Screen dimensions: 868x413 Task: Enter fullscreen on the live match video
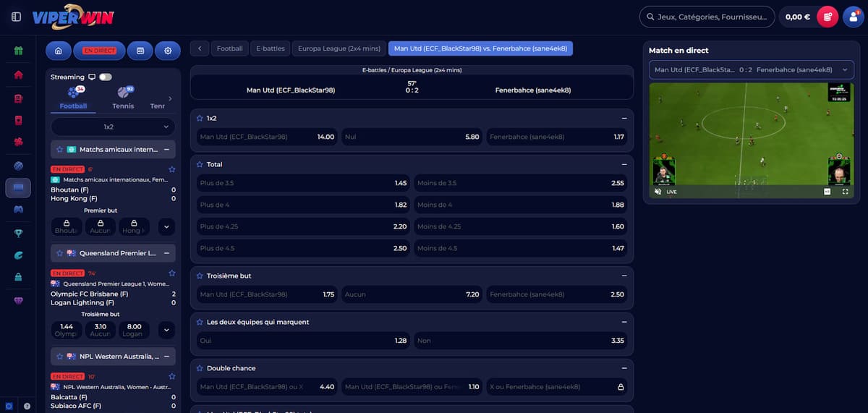coord(845,192)
